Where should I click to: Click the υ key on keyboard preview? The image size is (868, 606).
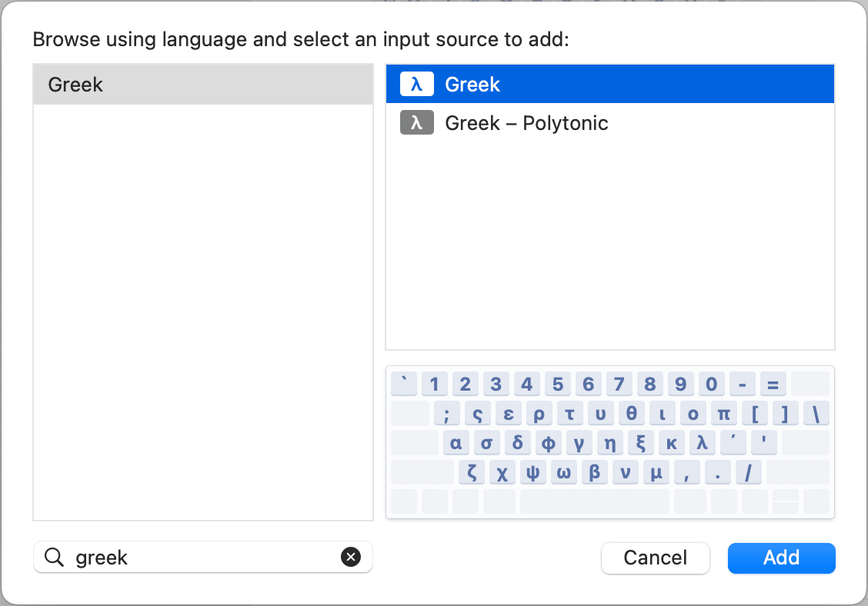tap(601, 414)
